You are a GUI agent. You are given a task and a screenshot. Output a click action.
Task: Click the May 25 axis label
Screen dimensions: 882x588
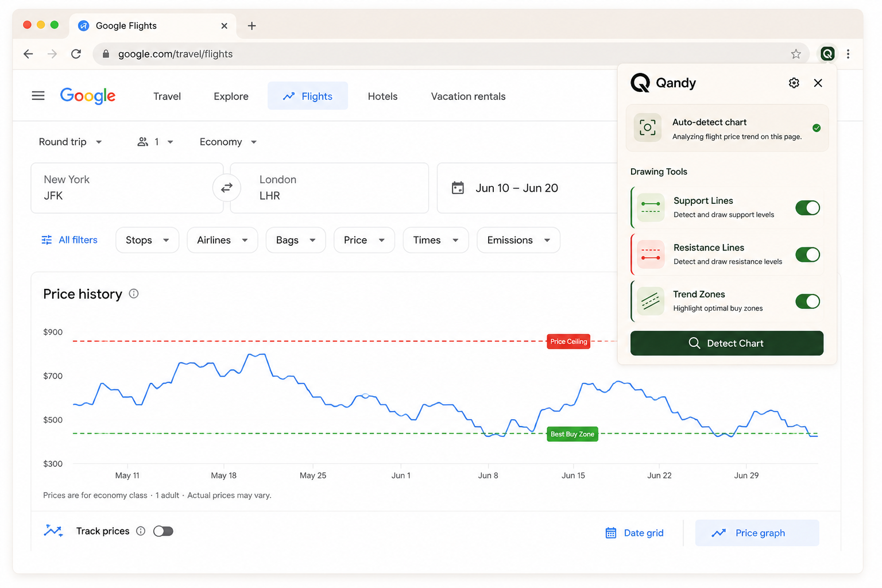pos(313,475)
